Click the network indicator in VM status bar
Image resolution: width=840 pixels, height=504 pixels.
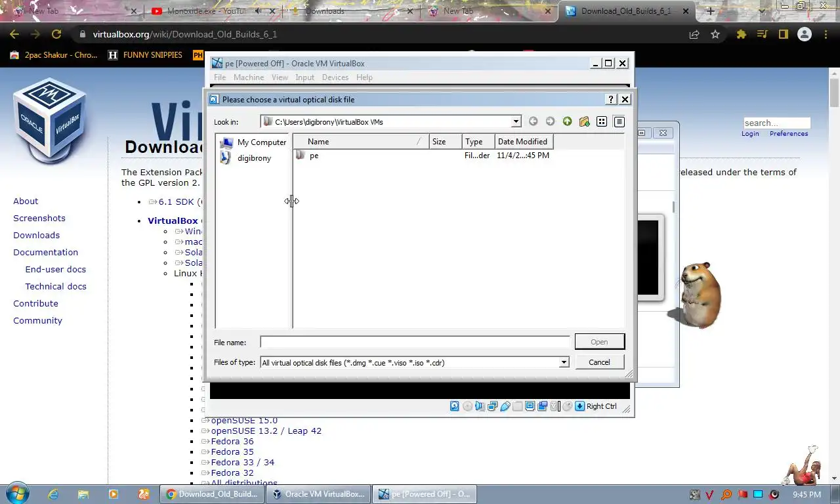492,406
